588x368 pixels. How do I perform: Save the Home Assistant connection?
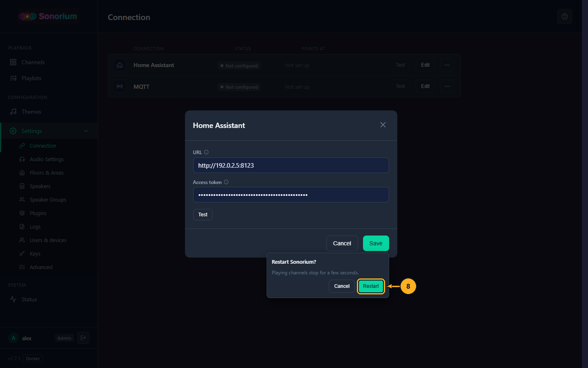(376, 243)
